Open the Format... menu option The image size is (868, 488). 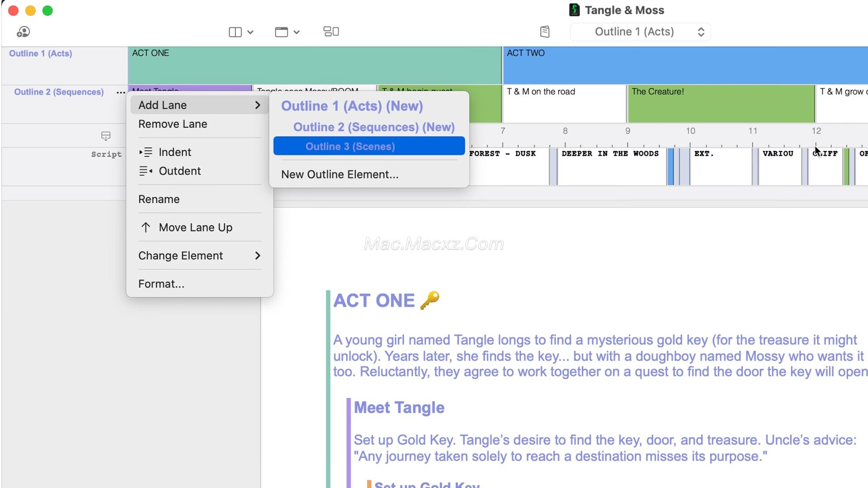[x=161, y=284]
